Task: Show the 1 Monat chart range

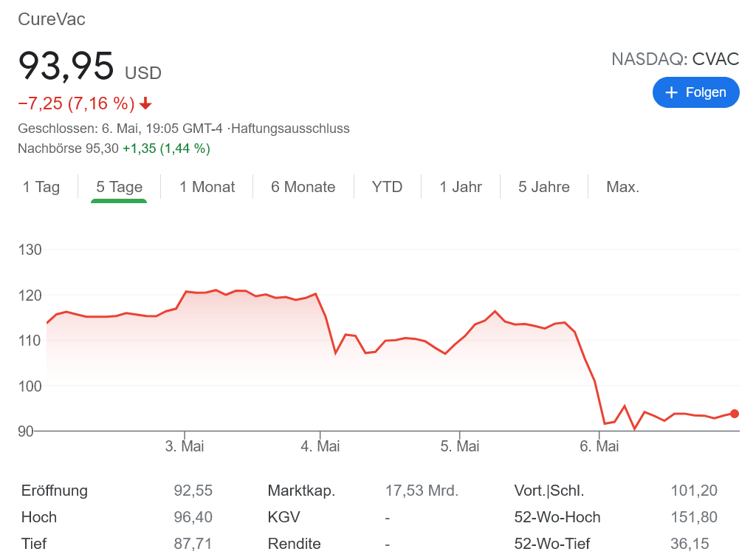Action: click(207, 187)
